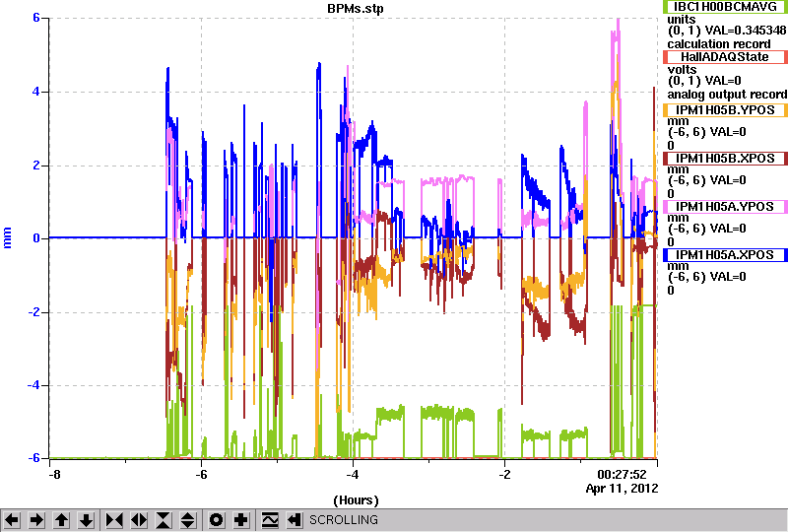Image resolution: width=788 pixels, height=532 pixels.
Task: Select the IPM1H05B.YPOS curve in the legend
Action: (725, 110)
